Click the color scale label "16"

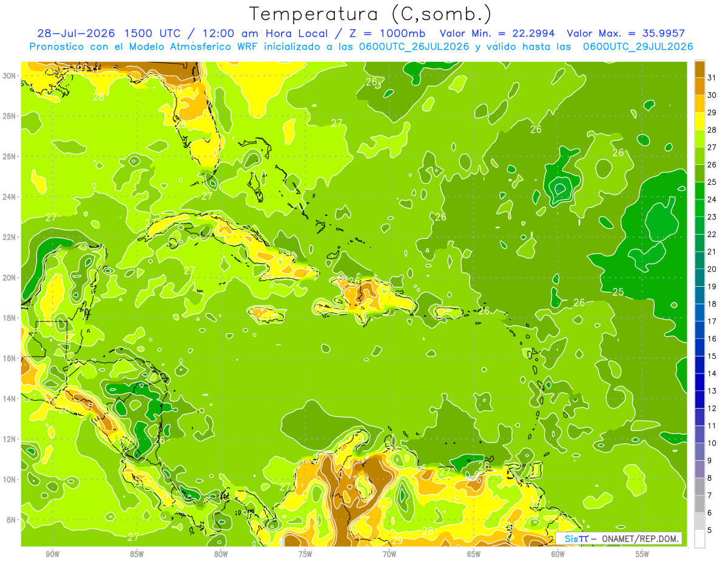click(x=712, y=339)
